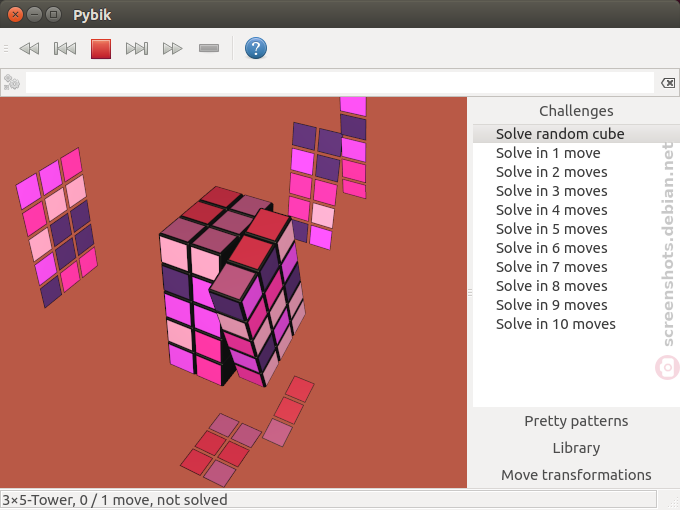This screenshot has height=510, width=680.
Task: Focus the move sequence input field
Action: click(340, 82)
